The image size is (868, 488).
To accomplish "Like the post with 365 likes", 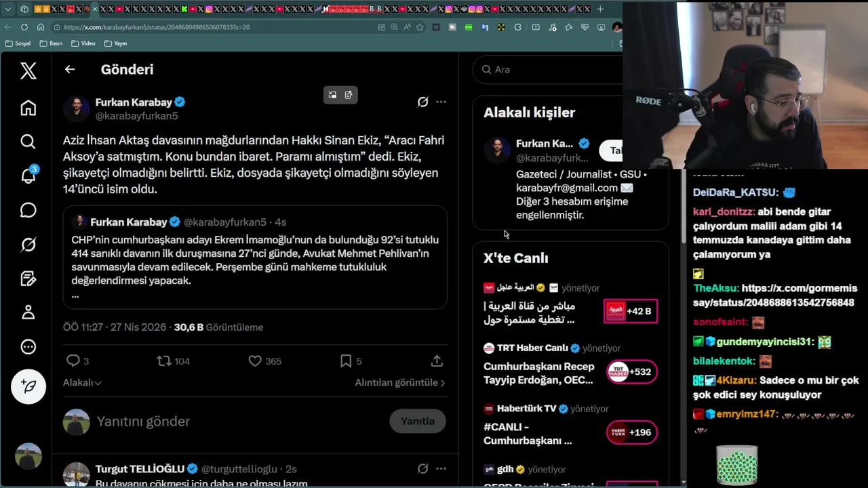I will point(264,361).
